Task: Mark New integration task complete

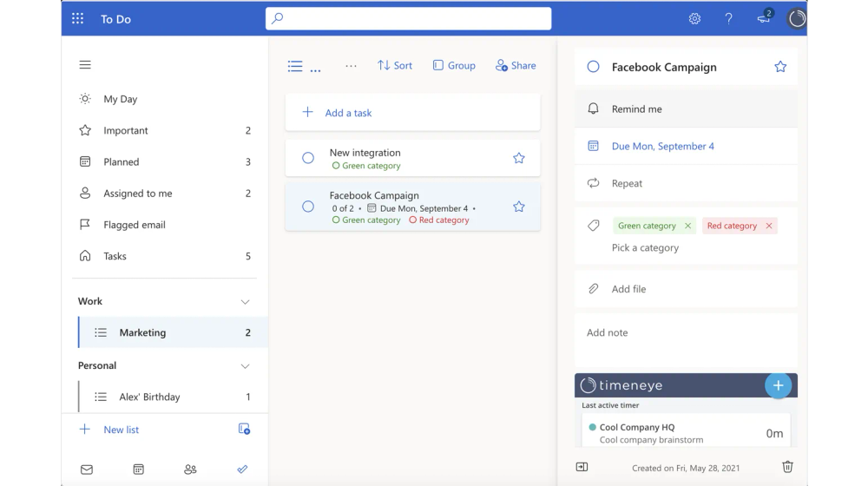Action: [x=308, y=158]
